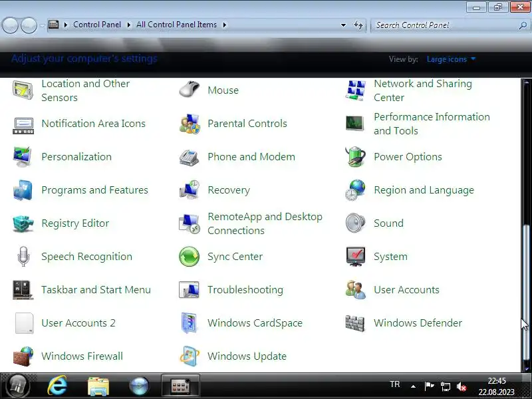The image size is (532, 399).
Task: Click the Region and Language globe icon
Action: tap(355, 190)
